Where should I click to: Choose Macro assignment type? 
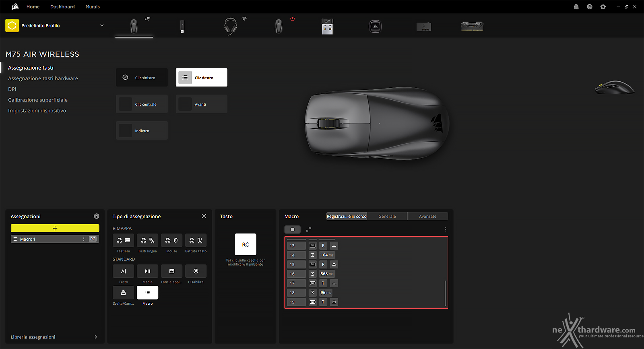147,293
